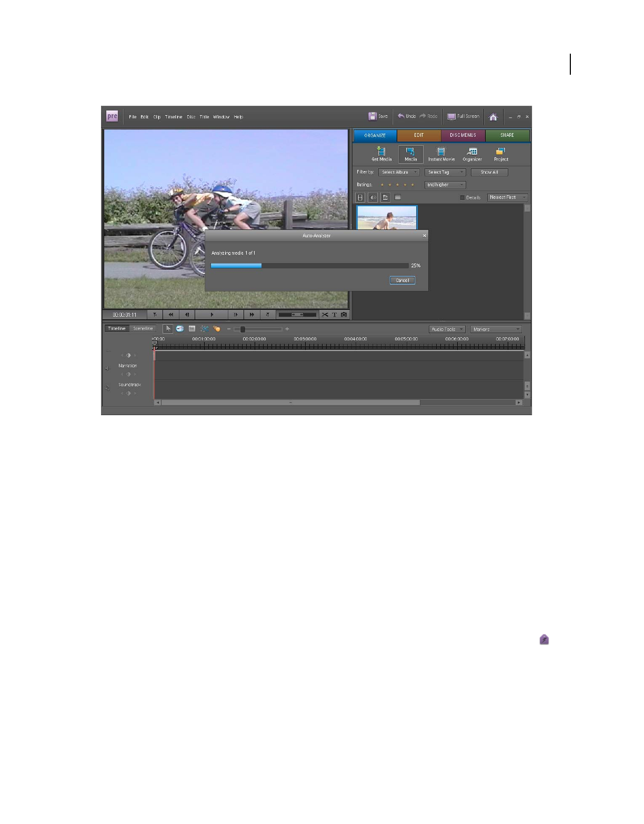Select the Media view icon
The height and width of the screenshot is (824, 644).
coord(410,154)
